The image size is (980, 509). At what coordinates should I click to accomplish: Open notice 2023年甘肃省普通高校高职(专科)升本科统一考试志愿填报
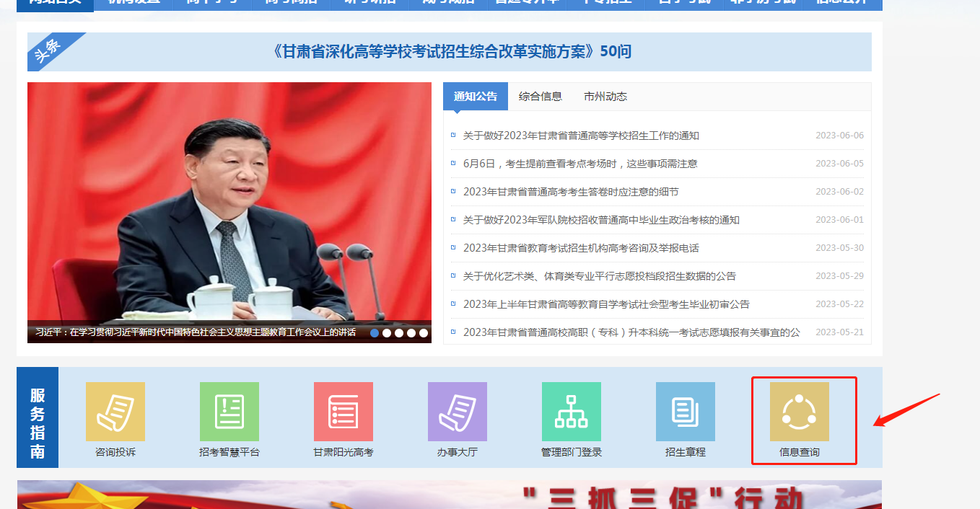click(631, 332)
